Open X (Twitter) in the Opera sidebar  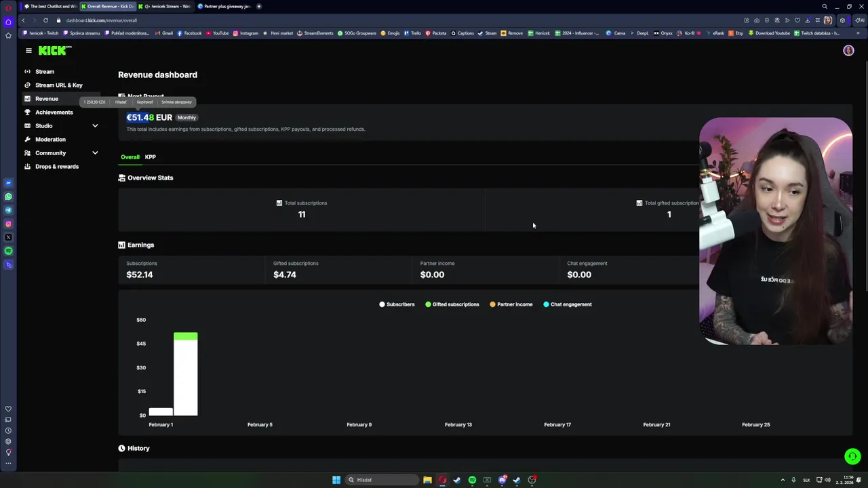(8, 237)
